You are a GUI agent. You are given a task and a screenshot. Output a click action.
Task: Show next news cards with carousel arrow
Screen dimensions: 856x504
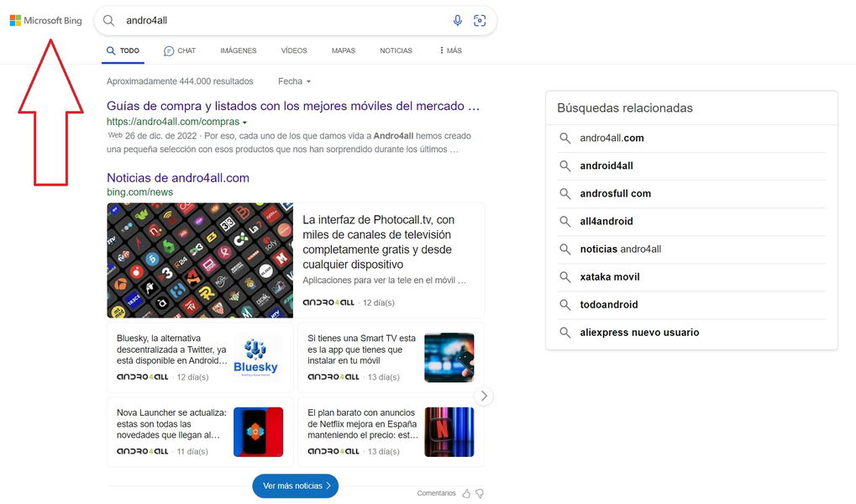484,396
